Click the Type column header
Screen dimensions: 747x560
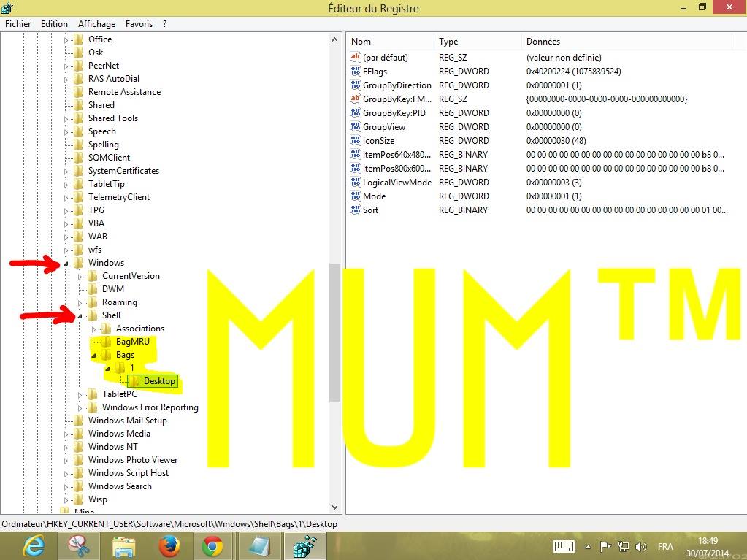pyautogui.click(x=478, y=42)
